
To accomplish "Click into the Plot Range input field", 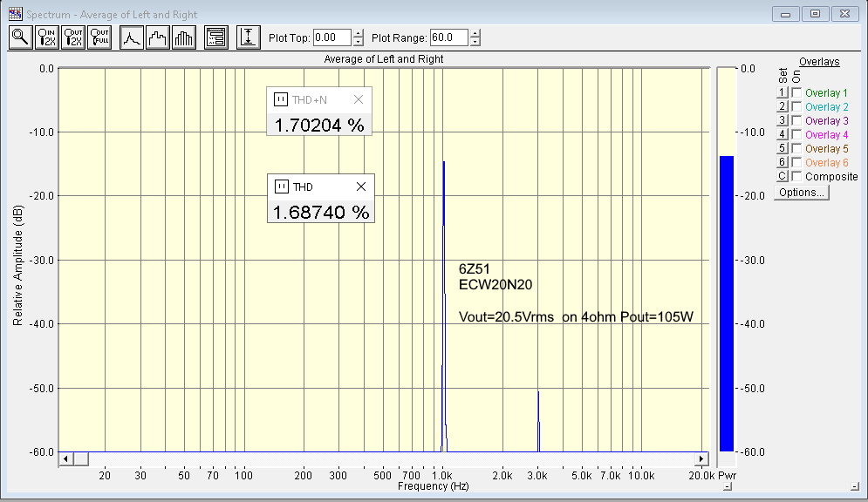I will click(x=448, y=37).
